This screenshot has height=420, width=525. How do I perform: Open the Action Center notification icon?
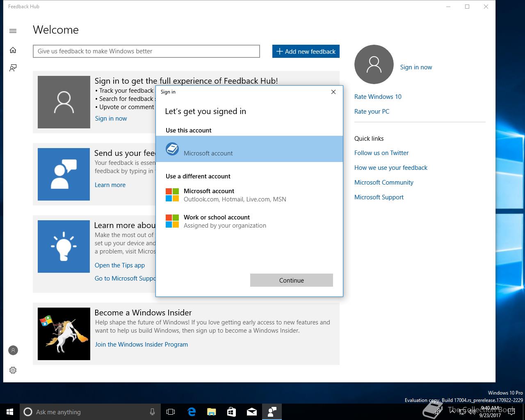tap(511, 412)
